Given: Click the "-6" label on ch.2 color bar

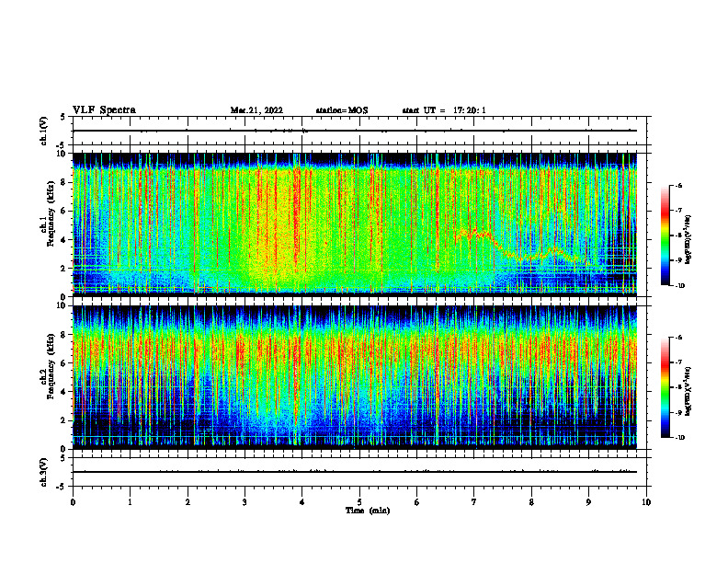Looking at the screenshot, I should point(678,338).
